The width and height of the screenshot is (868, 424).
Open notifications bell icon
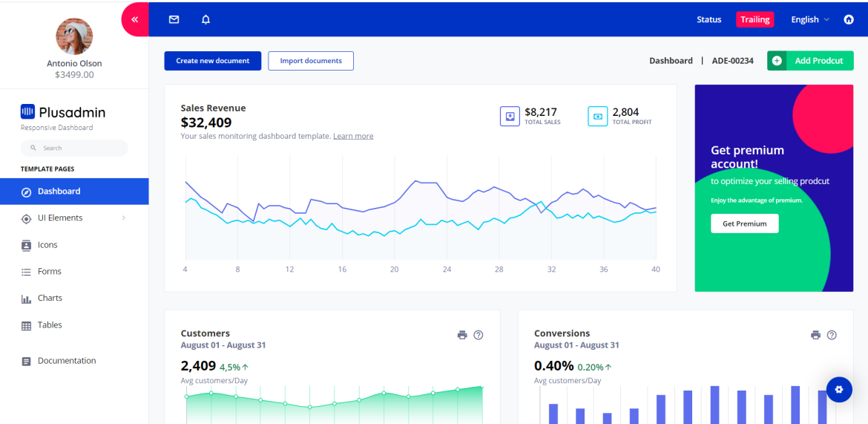point(206,19)
